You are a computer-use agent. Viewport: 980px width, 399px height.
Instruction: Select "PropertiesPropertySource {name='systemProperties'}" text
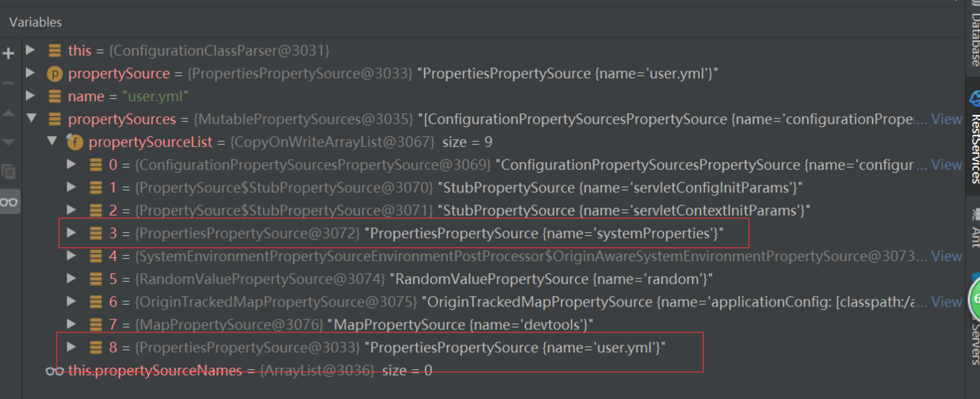(544, 234)
